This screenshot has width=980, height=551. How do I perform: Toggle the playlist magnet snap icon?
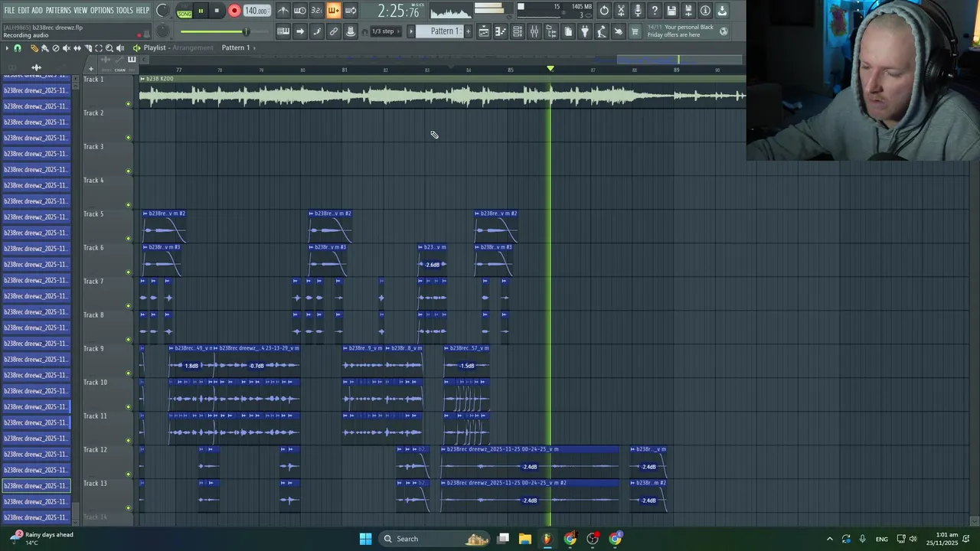pos(18,48)
